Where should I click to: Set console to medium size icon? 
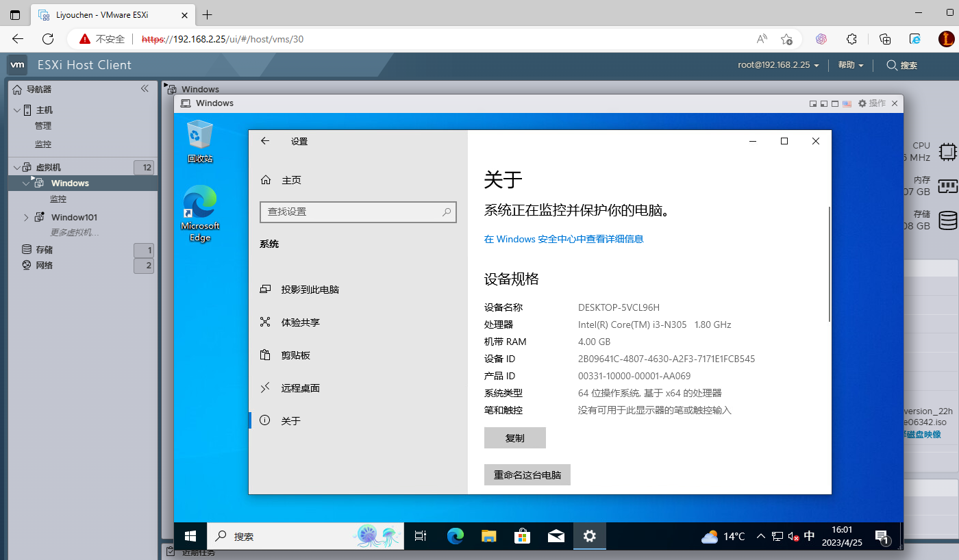pyautogui.click(x=824, y=103)
